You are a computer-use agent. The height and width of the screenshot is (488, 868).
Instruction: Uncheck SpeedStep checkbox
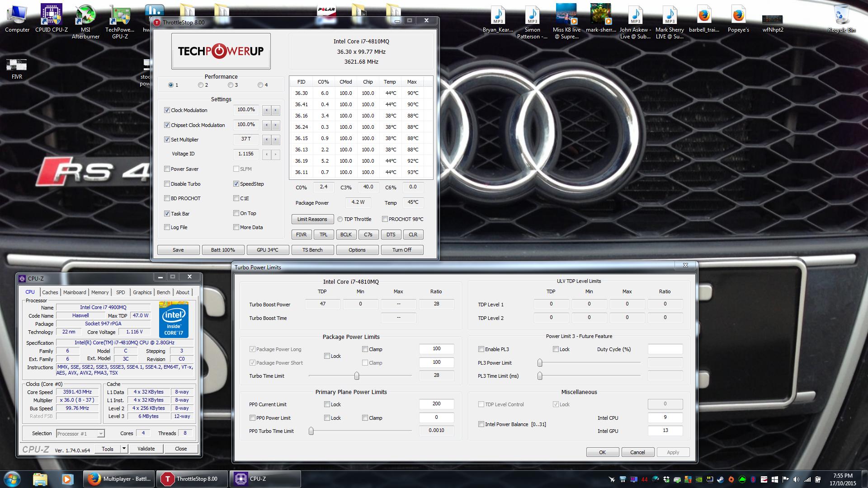click(236, 184)
